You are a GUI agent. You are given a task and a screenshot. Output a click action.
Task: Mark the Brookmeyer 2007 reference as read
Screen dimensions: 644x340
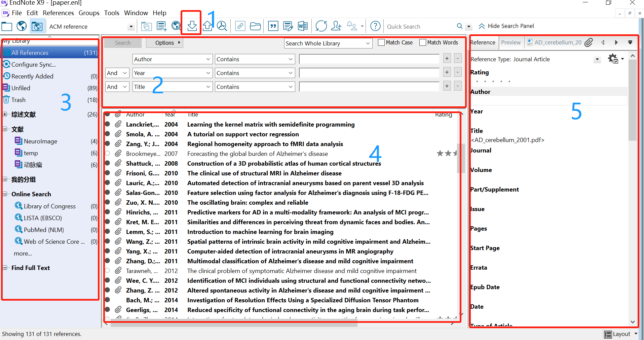108,153
